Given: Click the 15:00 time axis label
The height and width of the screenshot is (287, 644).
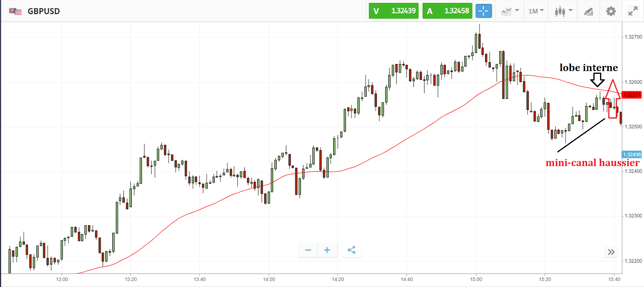Looking at the screenshot, I should 476,279.
